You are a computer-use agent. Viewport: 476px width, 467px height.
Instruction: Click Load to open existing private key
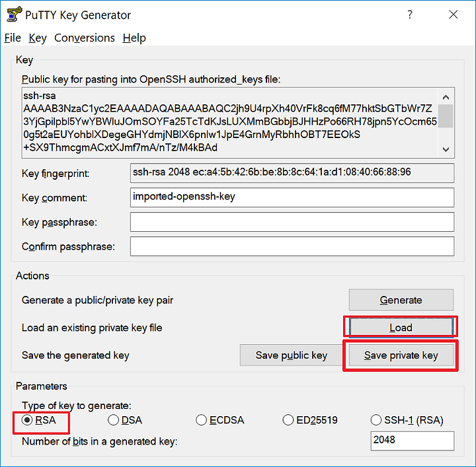(401, 327)
